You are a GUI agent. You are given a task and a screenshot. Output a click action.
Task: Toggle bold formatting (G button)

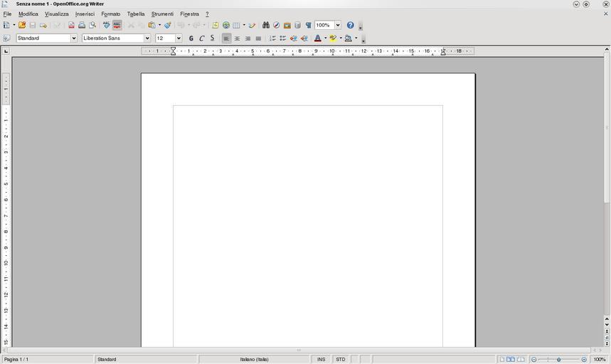(x=191, y=38)
